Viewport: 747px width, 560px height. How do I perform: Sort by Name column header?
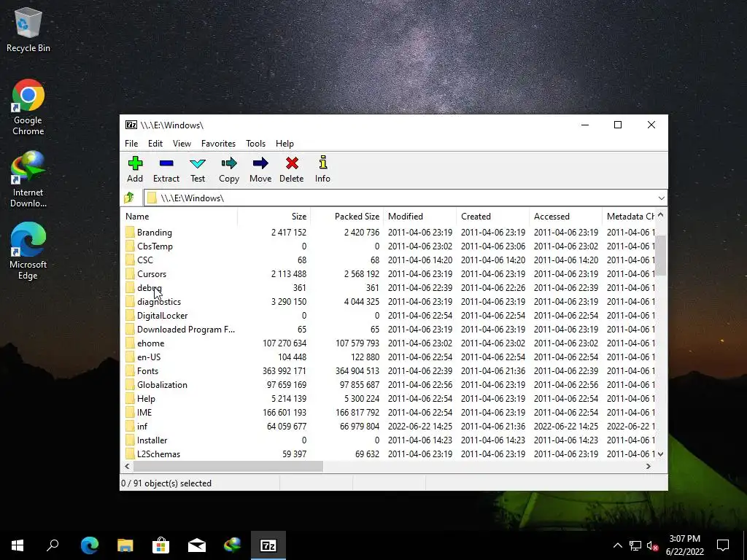point(179,216)
